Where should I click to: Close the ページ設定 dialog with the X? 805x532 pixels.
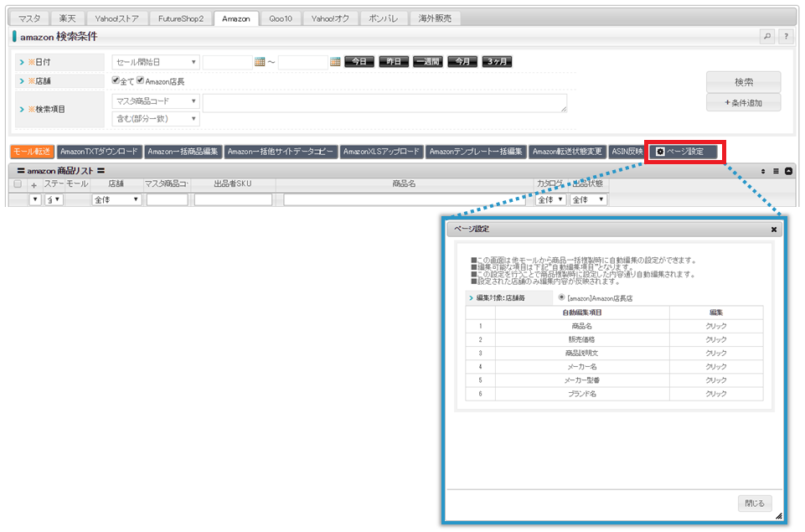774,230
